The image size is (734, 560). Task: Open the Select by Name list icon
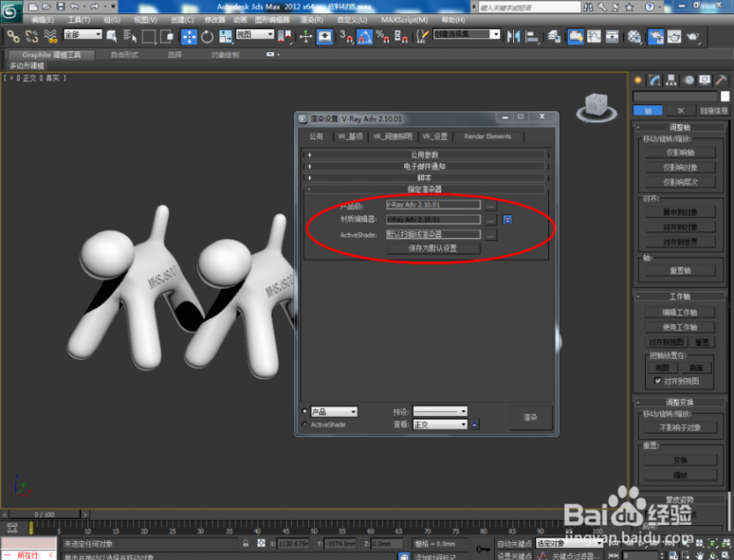pyautogui.click(x=130, y=37)
